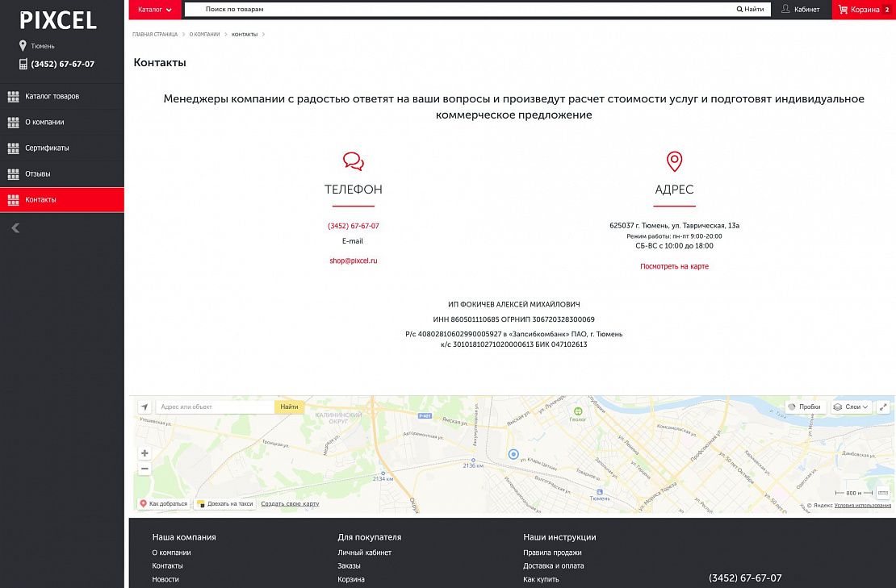Screen dimensions: 896x588
Task: Expand the map to fullscreen
Action: (884, 407)
